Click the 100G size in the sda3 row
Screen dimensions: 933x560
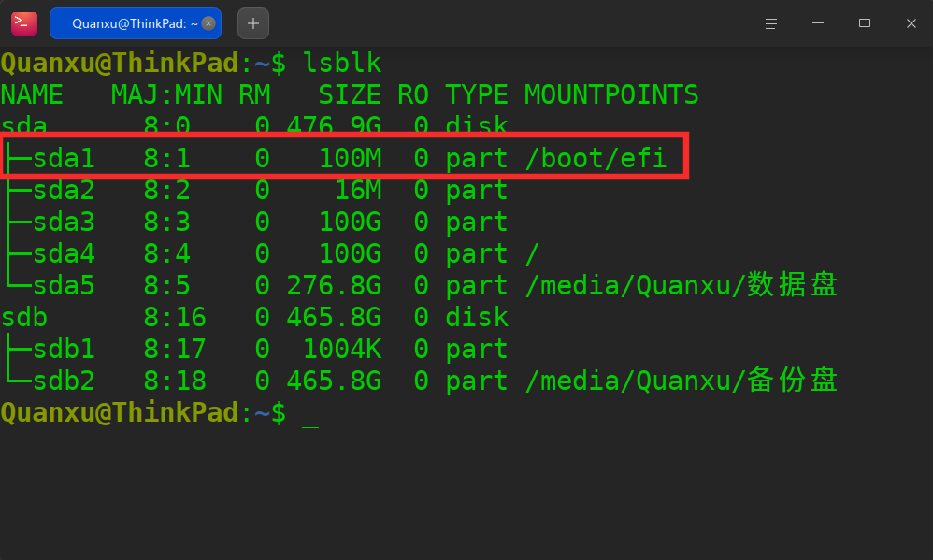(350, 222)
